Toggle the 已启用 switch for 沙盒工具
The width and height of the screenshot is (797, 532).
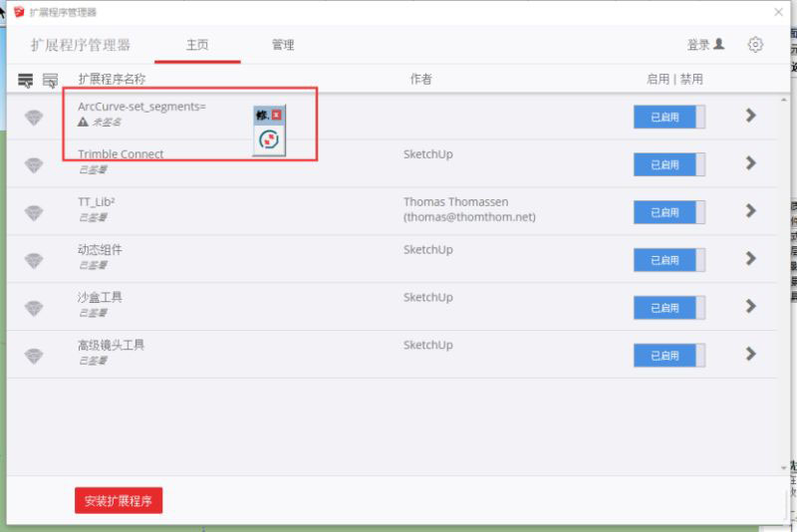[668, 308]
